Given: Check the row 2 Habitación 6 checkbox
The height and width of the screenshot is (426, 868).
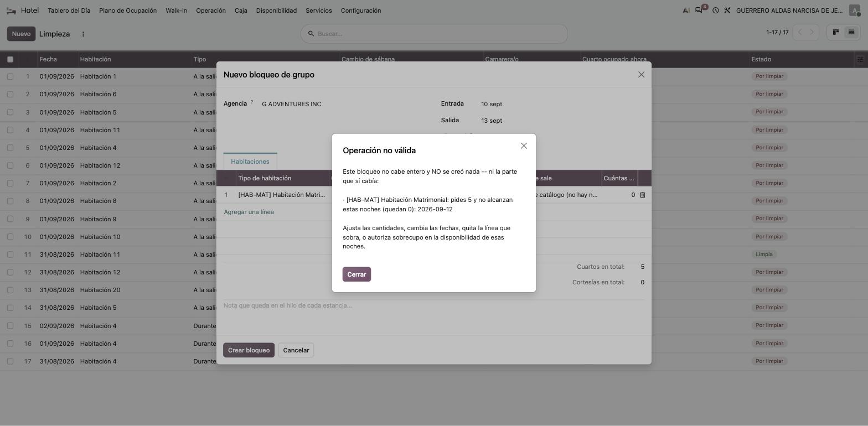Looking at the screenshot, I should [10, 94].
